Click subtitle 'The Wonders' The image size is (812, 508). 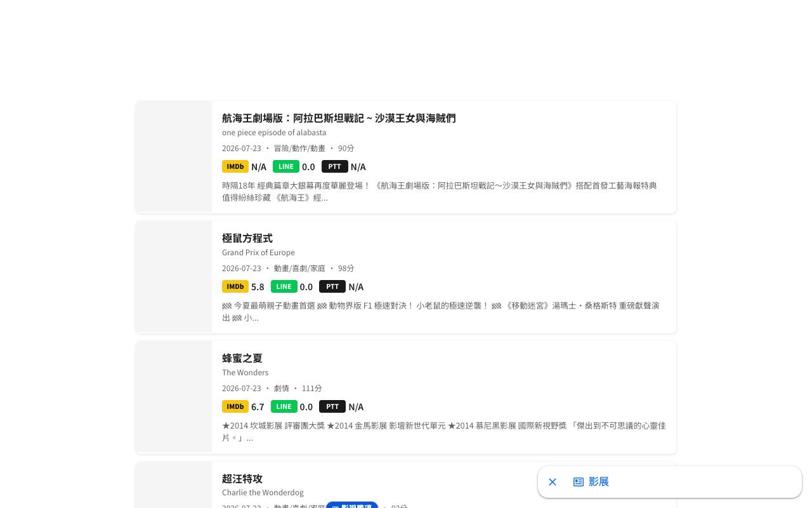tap(245, 373)
